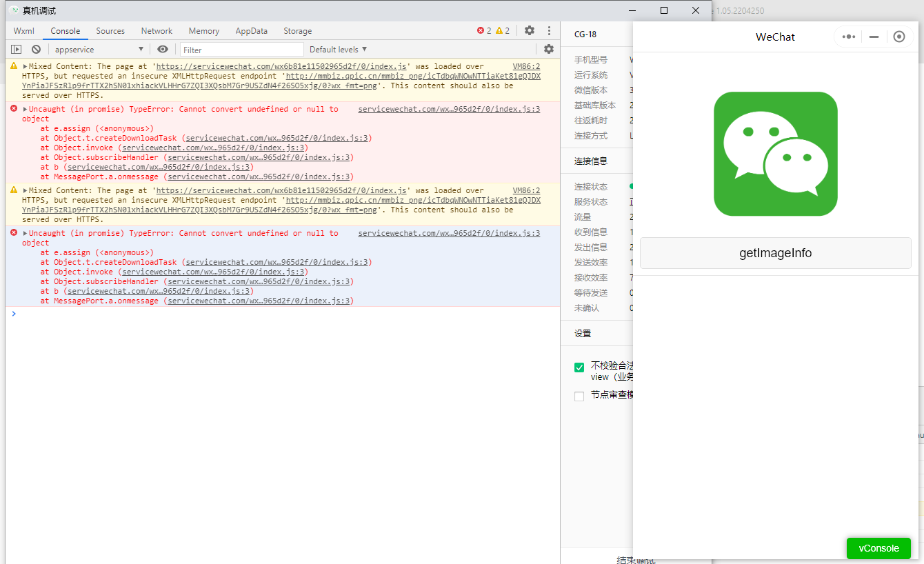924x564 pixels.
Task: Toggle the 不校验合法 checkbox
Action: tap(579, 367)
